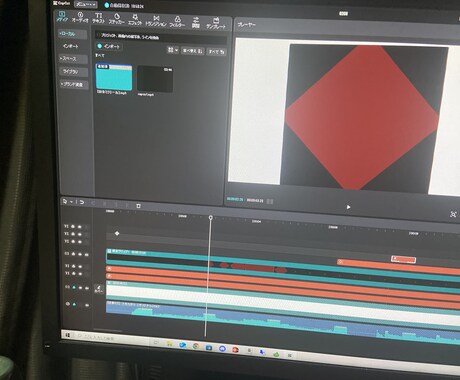Select the small highlighted orange clip
The width and height of the screenshot is (460, 380).
click(x=404, y=259)
